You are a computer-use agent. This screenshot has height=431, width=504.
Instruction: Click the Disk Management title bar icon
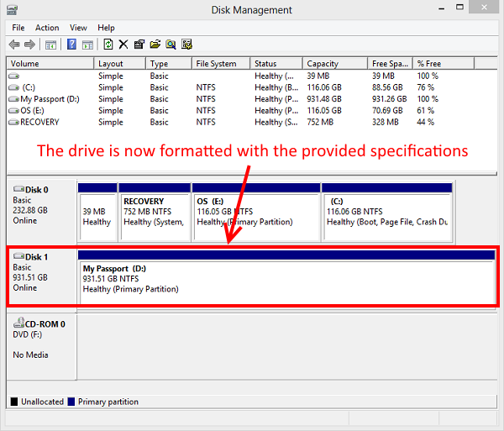click(x=12, y=10)
